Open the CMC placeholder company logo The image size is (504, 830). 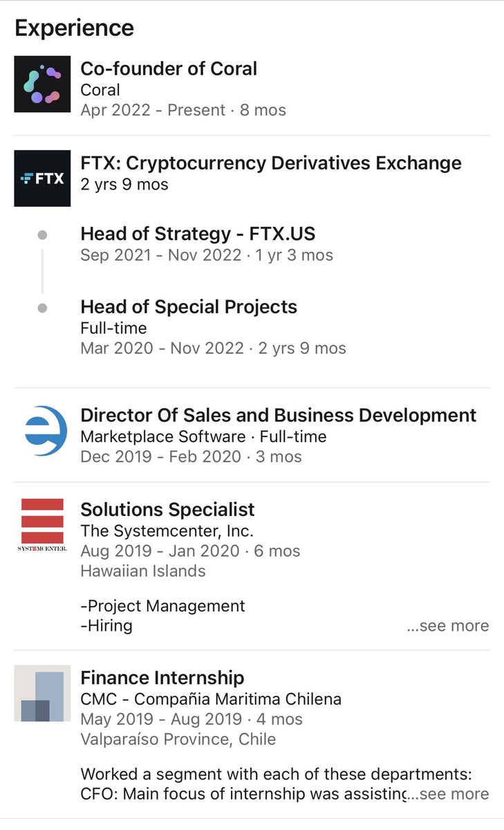(42, 693)
